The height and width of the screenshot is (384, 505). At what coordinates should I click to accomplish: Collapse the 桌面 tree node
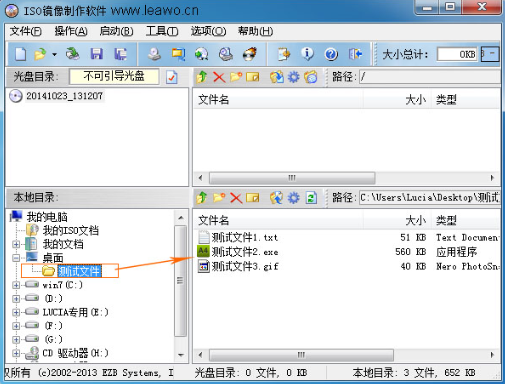16,258
